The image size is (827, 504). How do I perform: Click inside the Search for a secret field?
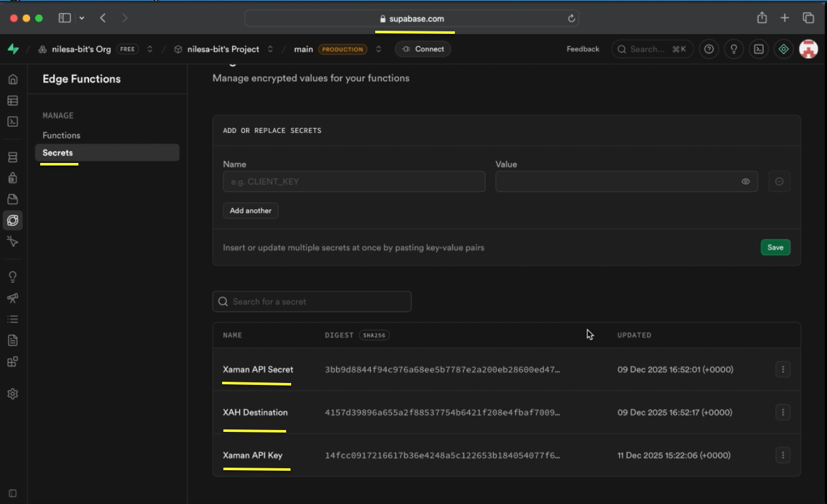(x=312, y=302)
